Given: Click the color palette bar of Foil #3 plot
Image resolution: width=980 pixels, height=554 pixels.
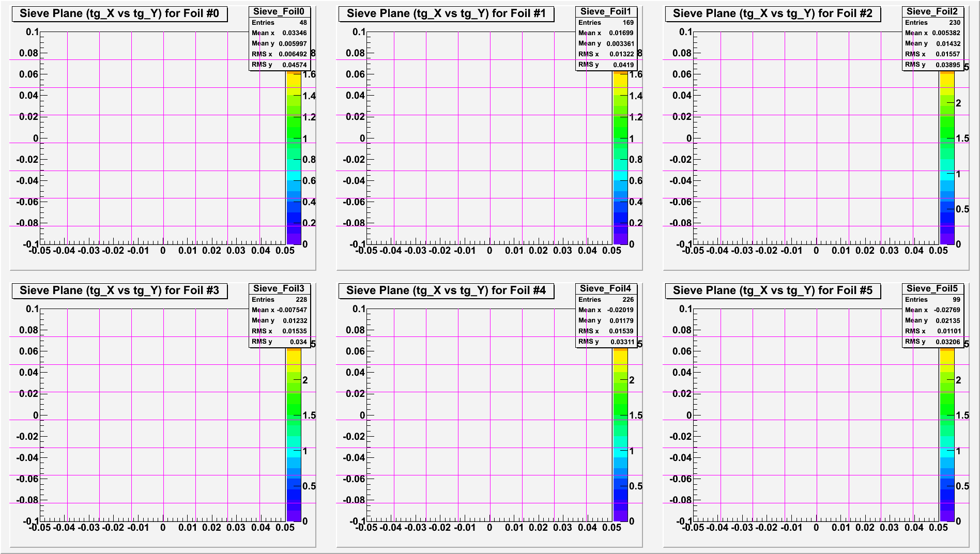Looking at the screenshot, I should pyautogui.click(x=294, y=435).
